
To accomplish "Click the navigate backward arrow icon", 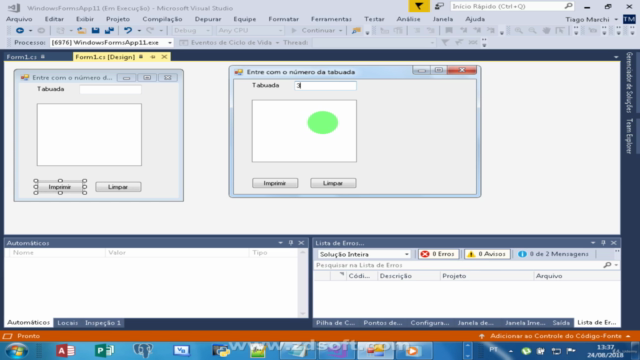I will [x=20, y=31].
